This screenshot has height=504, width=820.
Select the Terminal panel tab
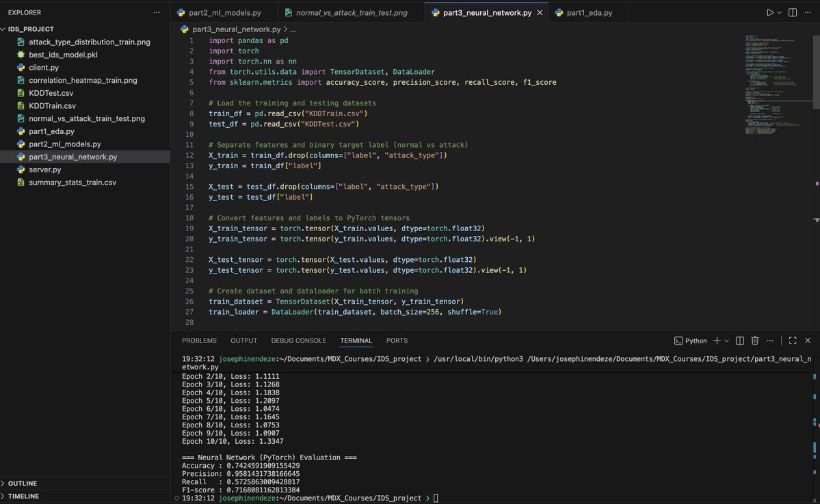(x=356, y=341)
